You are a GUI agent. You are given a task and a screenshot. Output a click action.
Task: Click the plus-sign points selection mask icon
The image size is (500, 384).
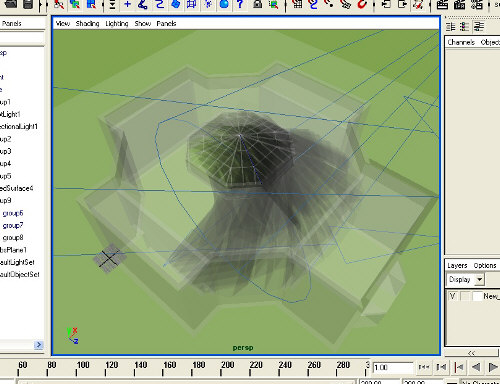127,4
